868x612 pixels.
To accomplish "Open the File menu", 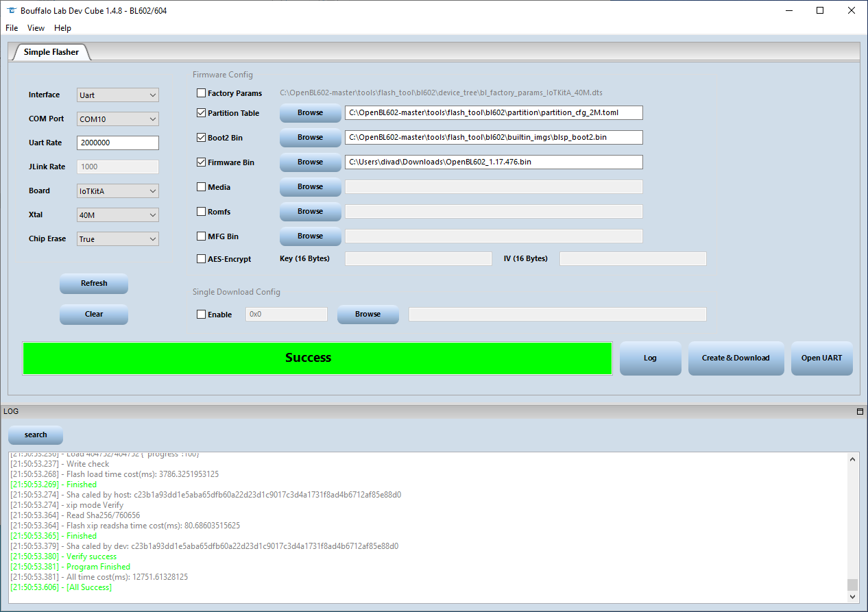I will (12, 28).
